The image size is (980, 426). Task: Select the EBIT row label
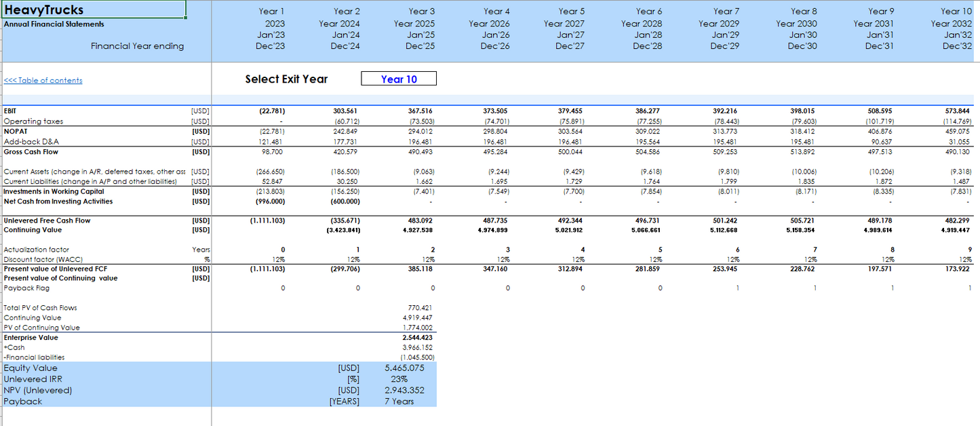pyautogui.click(x=12, y=111)
